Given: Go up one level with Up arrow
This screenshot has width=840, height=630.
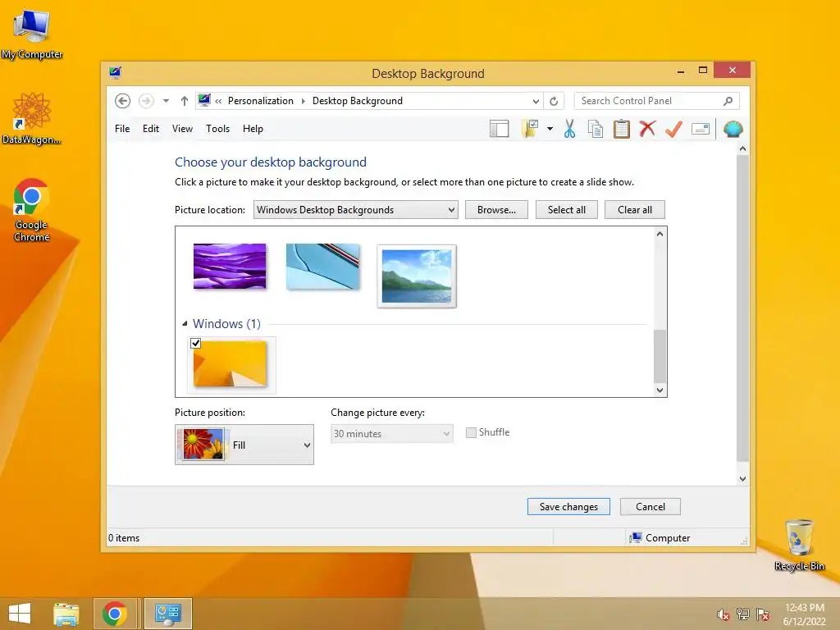Looking at the screenshot, I should [x=185, y=101].
